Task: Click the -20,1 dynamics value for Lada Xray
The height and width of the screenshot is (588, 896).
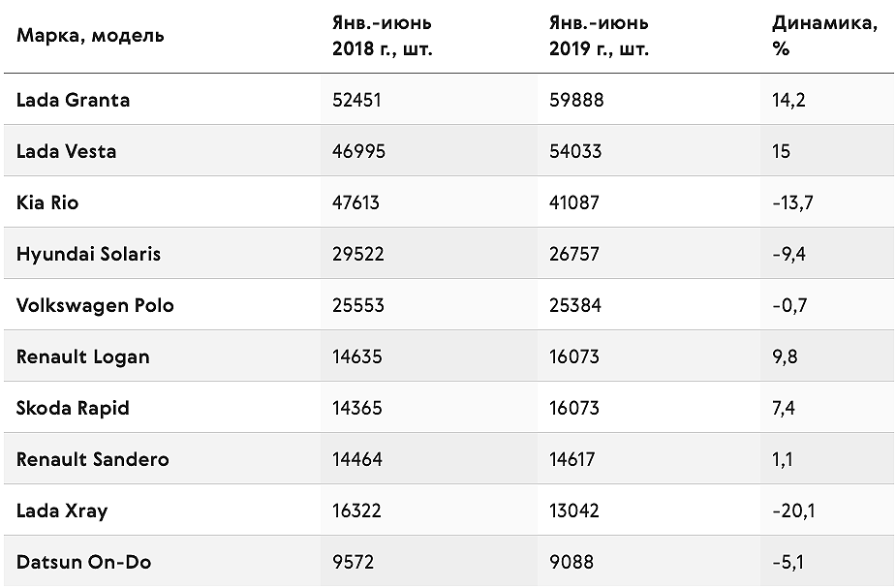Action: (793, 511)
